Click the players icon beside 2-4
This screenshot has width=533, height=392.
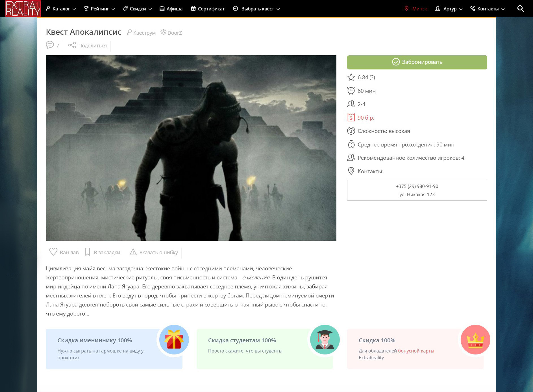coord(351,104)
